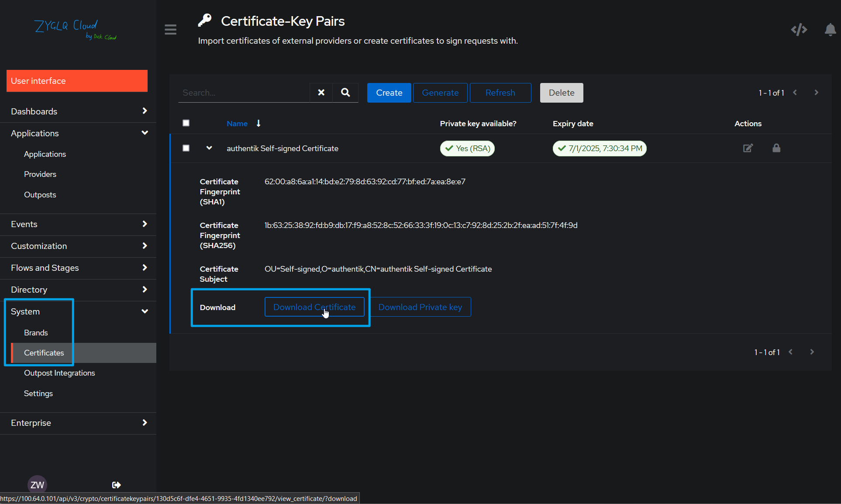Click Download Certificate button
This screenshot has height=504, width=841.
[x=314, y=307]
